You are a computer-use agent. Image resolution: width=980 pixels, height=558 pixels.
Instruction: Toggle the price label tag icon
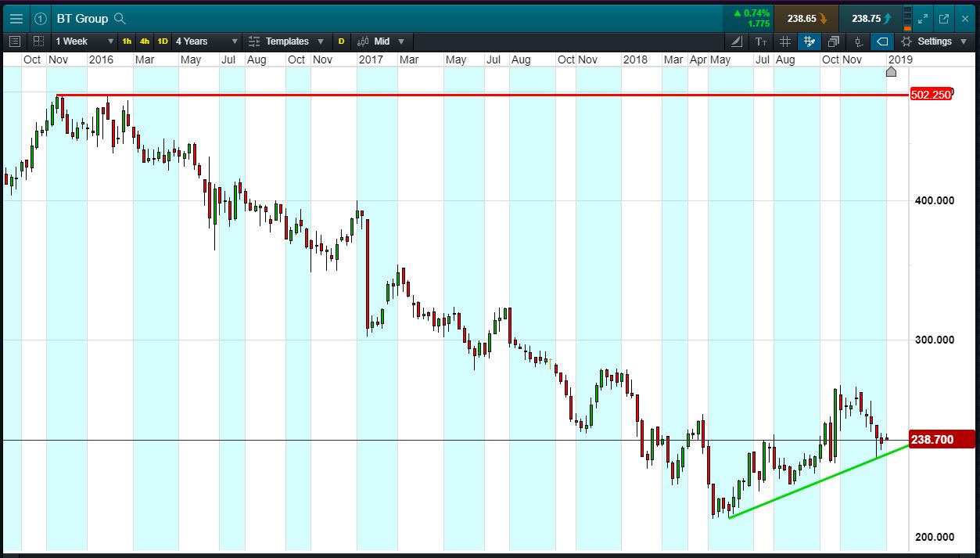click(x=882, y=41)
